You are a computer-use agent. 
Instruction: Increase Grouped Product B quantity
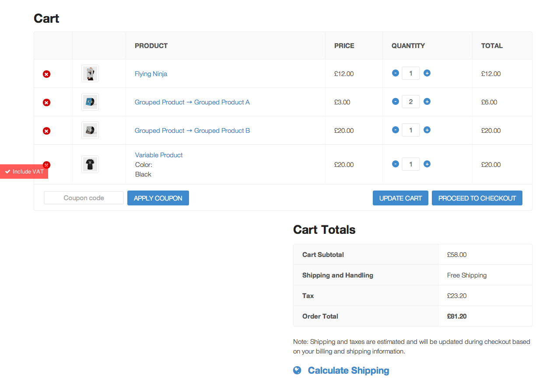[x=427, y=130]
